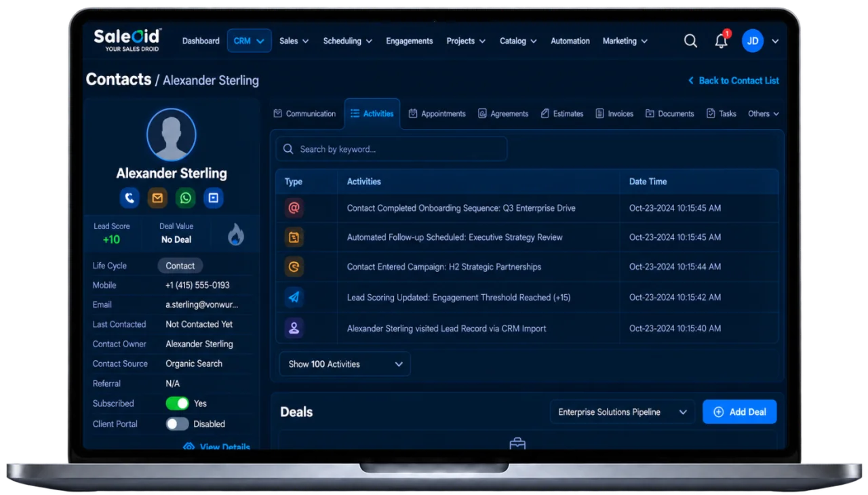Click the blue square icon beside WhatsApp

[213, 198]
